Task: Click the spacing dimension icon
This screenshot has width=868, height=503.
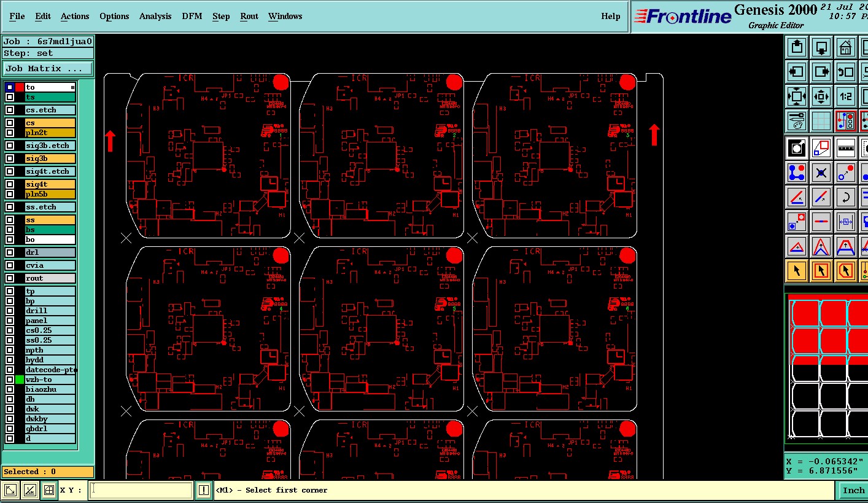Action: pyautogui.click(x=846, y=221)
